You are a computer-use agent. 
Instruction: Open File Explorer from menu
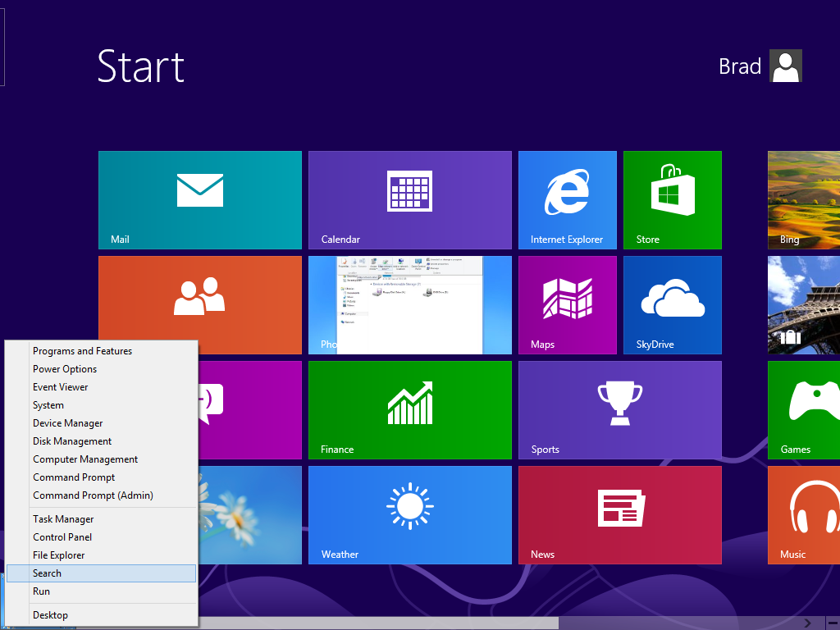point(101,555)
